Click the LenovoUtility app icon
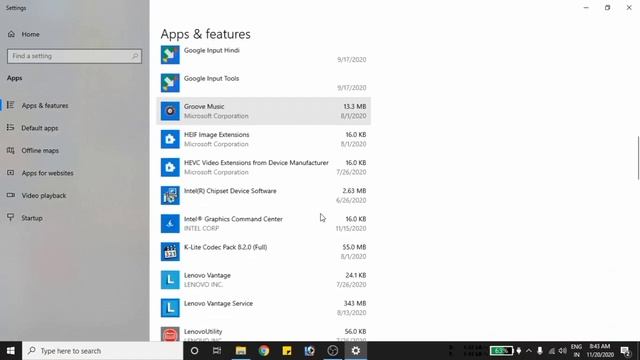Screen dimensions: 640x360 point(170,334)
